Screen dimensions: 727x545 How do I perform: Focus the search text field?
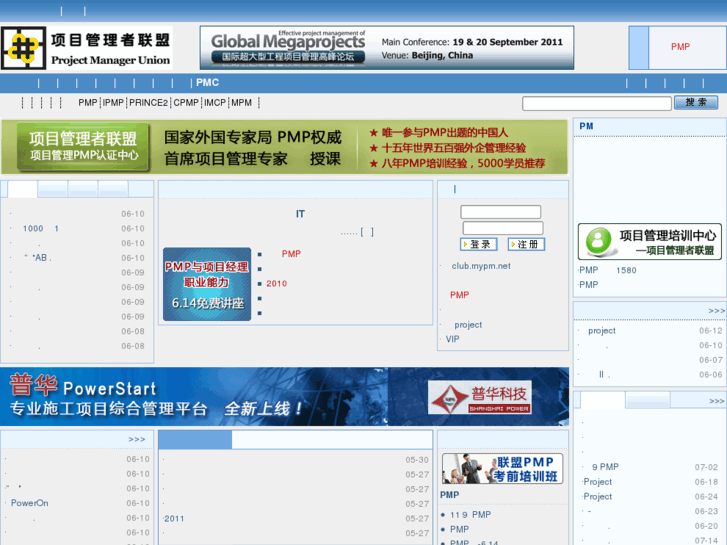pos(597,103)
